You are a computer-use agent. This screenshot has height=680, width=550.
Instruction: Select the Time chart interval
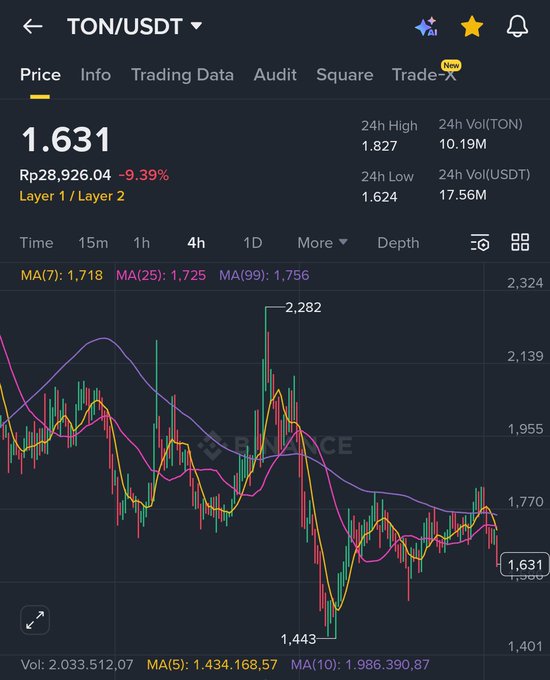pyautogui.click(x=36, y=243)
